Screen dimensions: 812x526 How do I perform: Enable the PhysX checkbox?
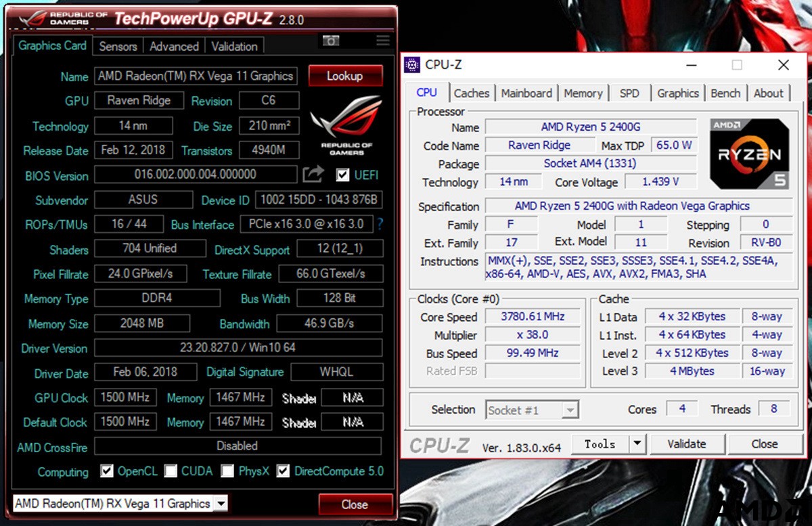(227, 471)
